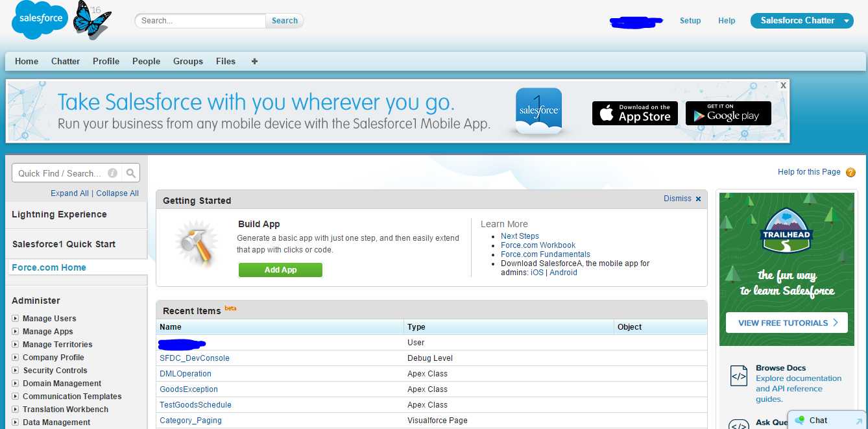Click the Quick Find magnifier icon

tap(131, 173)
